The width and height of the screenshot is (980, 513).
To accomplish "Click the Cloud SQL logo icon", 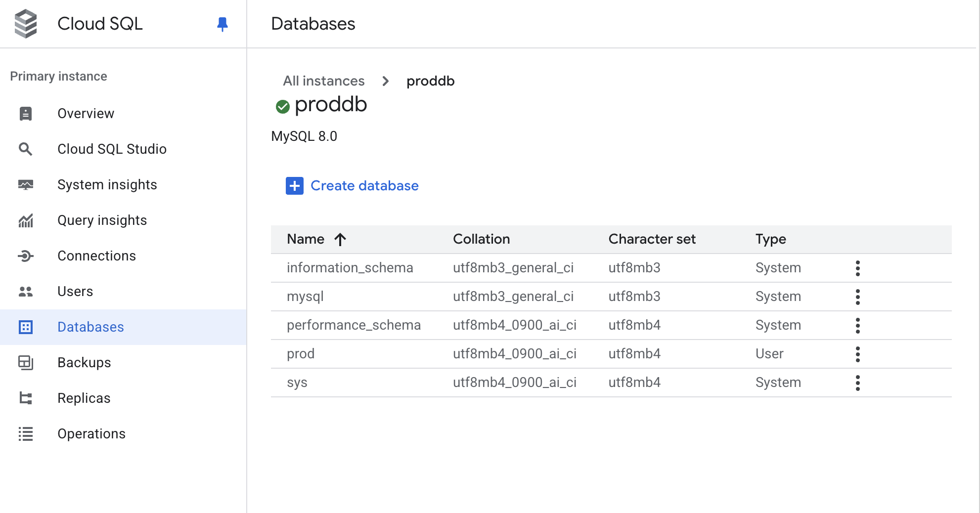I will click(26, 23).
